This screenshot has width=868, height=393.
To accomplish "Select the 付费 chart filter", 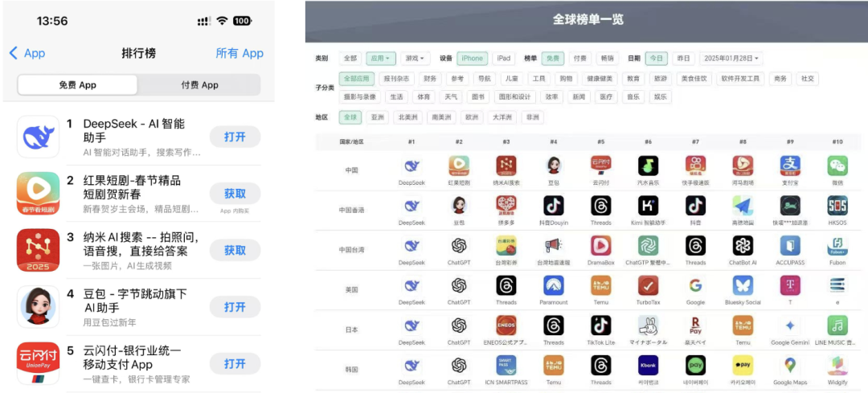I will click(579, 58).
